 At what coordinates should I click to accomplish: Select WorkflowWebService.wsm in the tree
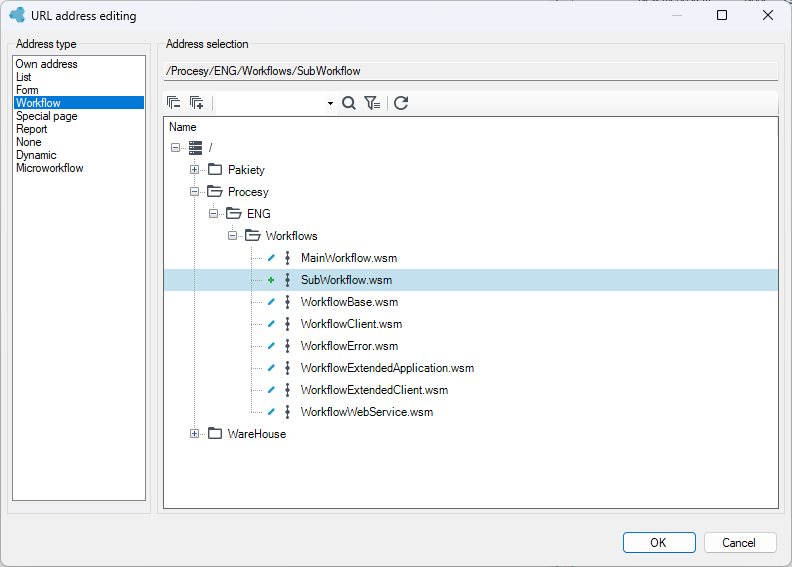[x=367, y=412]
